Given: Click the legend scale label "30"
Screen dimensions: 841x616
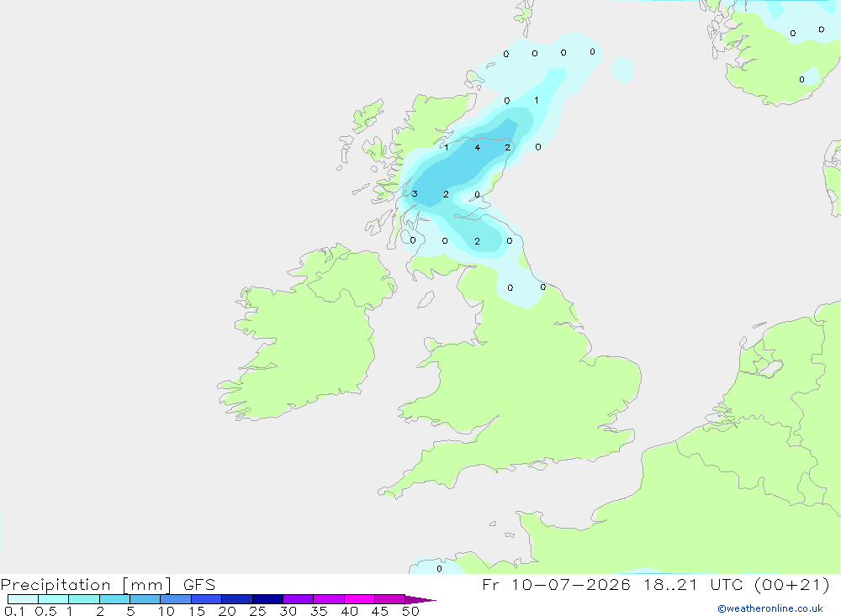Looking at the screenshot, I should pos(288,611).
